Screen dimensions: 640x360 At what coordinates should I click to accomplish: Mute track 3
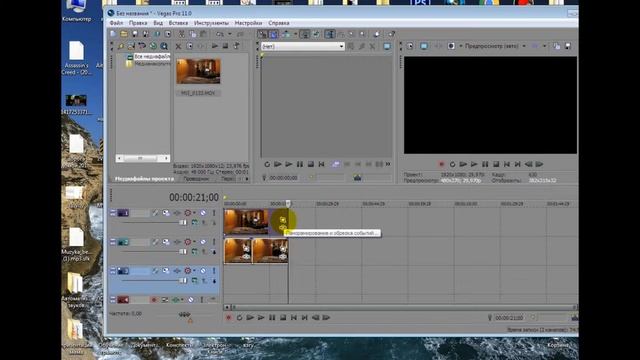(203, 271)
